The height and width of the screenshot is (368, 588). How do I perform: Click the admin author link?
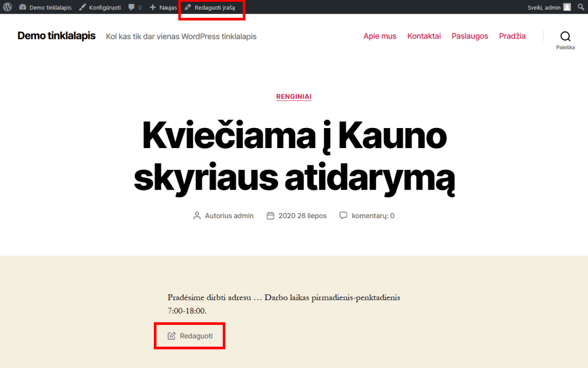(243, 216)
